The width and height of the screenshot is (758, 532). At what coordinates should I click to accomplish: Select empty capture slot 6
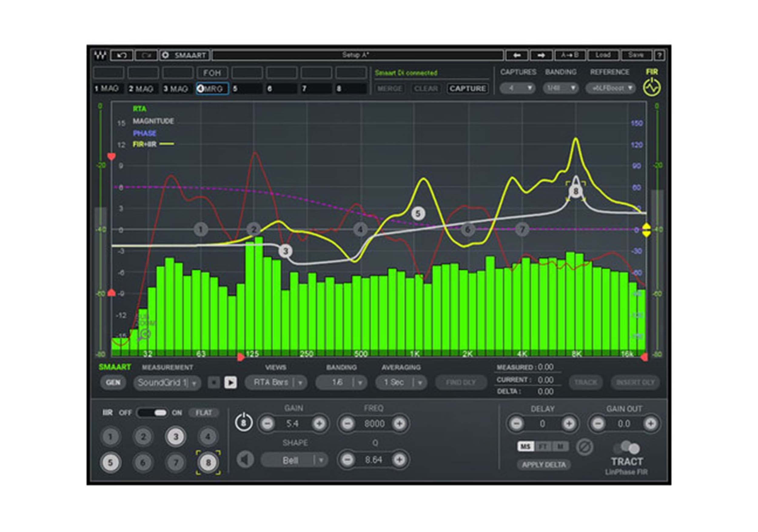tap(282, 89)
